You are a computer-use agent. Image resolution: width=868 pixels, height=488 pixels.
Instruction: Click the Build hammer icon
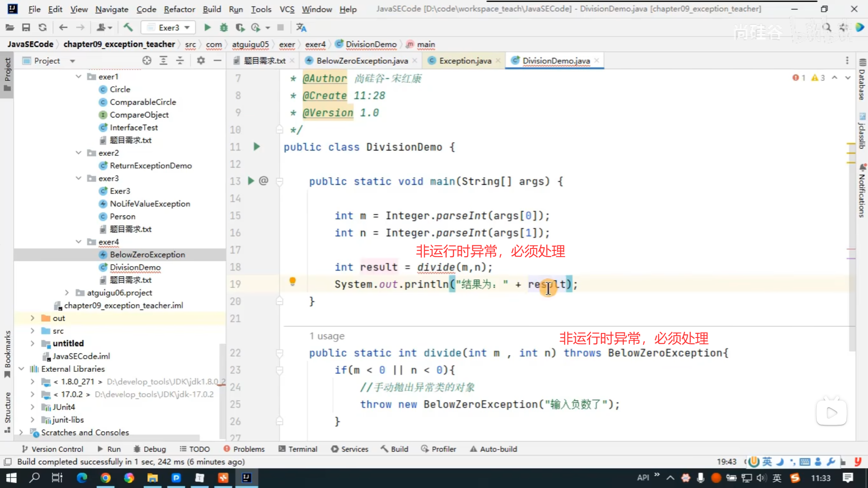[x=128, y=28]
